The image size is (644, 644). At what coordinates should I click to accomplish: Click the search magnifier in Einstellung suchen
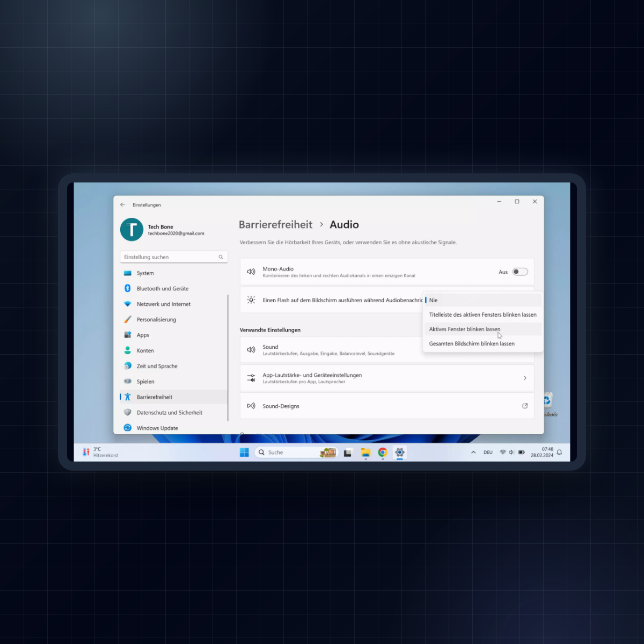tap(221, 257)
